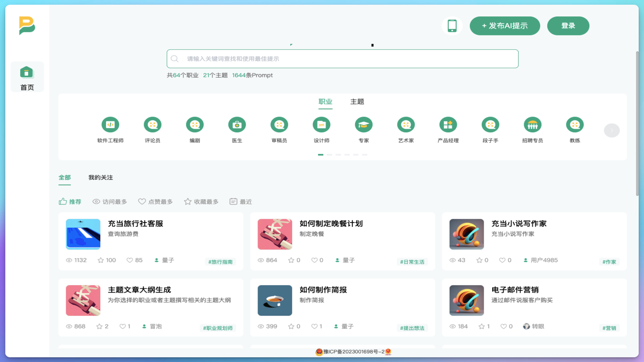Select the 软件工程师 profession icon
The image size is (644, 362).
(x=110, y=125)
